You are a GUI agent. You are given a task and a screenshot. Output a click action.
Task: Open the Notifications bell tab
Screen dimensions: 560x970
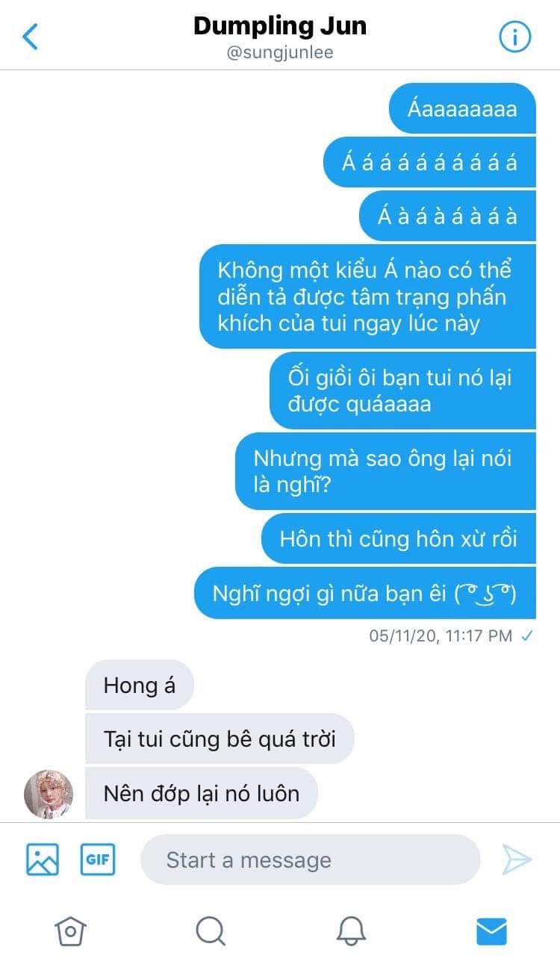(350, 930)
